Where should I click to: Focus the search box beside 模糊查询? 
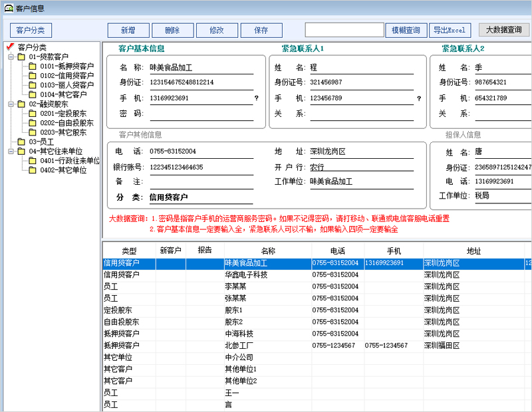344,30
